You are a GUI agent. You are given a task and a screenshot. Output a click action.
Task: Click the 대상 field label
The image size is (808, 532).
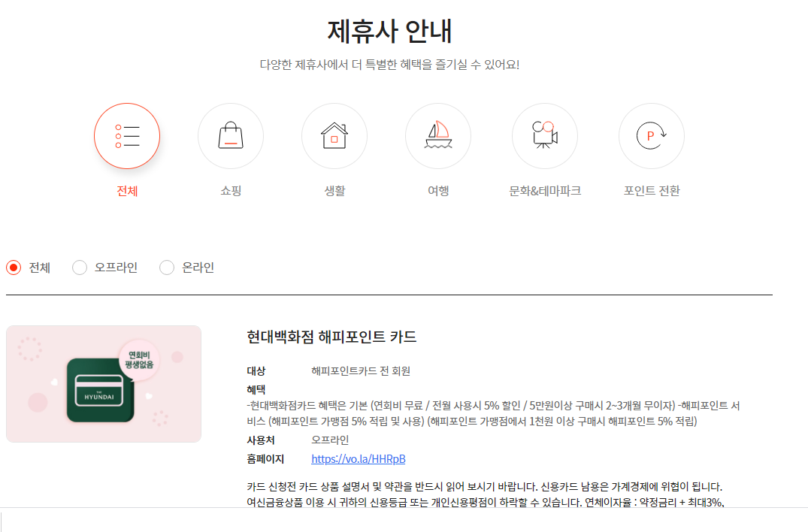(x=256, y=370)
